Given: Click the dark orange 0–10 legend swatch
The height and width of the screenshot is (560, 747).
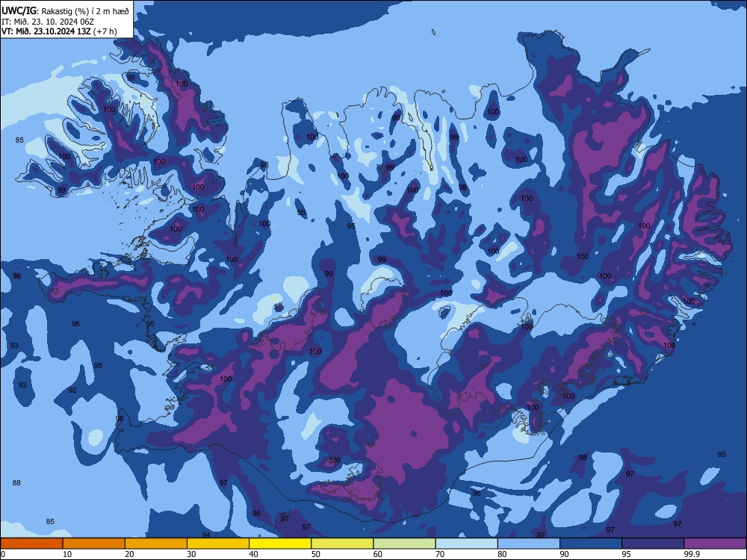Looking at the screenshot, I should [x=32, y=544].
